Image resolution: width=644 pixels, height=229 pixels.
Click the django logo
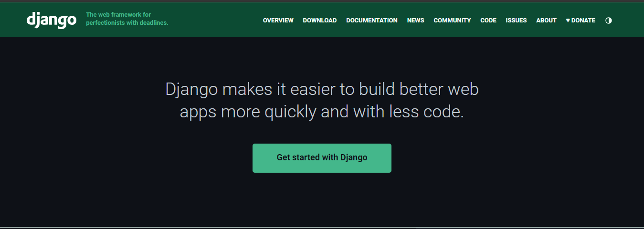pos(52,20)
